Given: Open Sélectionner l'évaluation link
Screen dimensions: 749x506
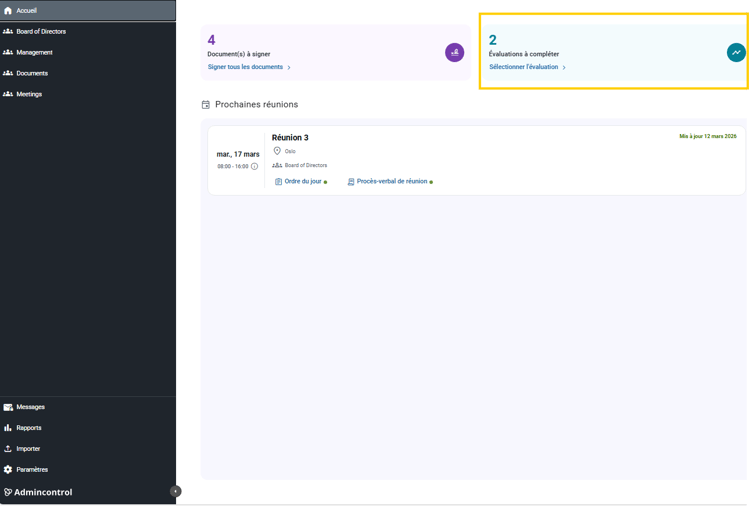Looking at the screenshot, I should pos(524,67).
